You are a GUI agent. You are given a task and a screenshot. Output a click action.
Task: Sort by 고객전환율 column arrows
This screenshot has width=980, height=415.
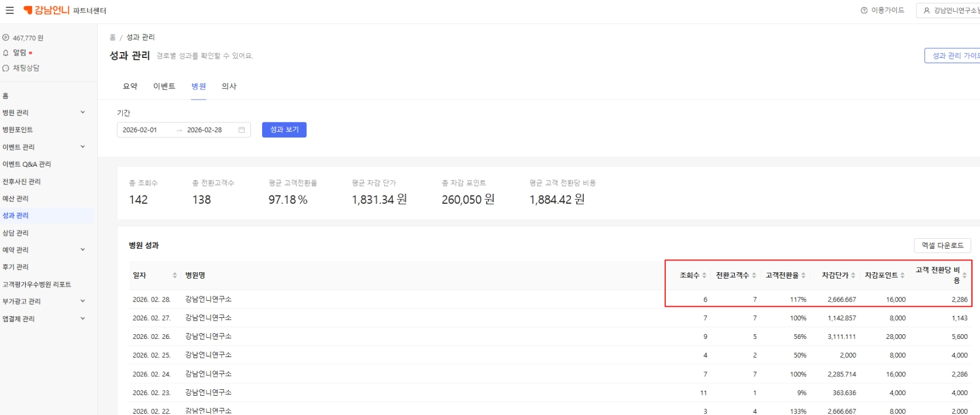(803, 275)
